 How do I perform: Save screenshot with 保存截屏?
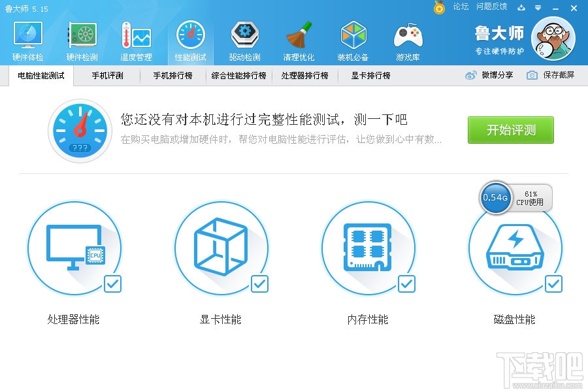tap(551, 75)
